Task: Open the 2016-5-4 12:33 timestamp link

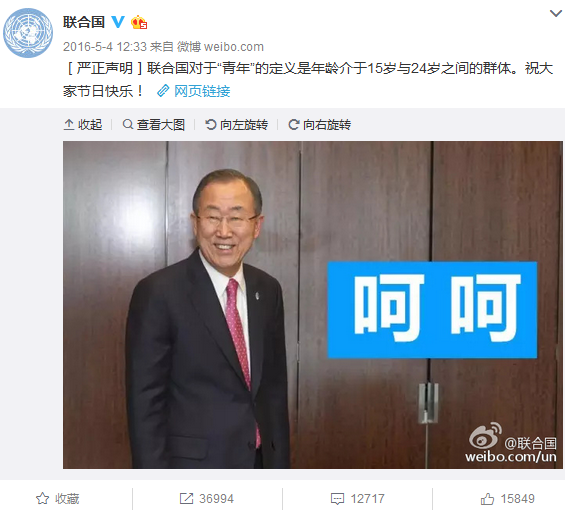Action: [x=105, y=47]
